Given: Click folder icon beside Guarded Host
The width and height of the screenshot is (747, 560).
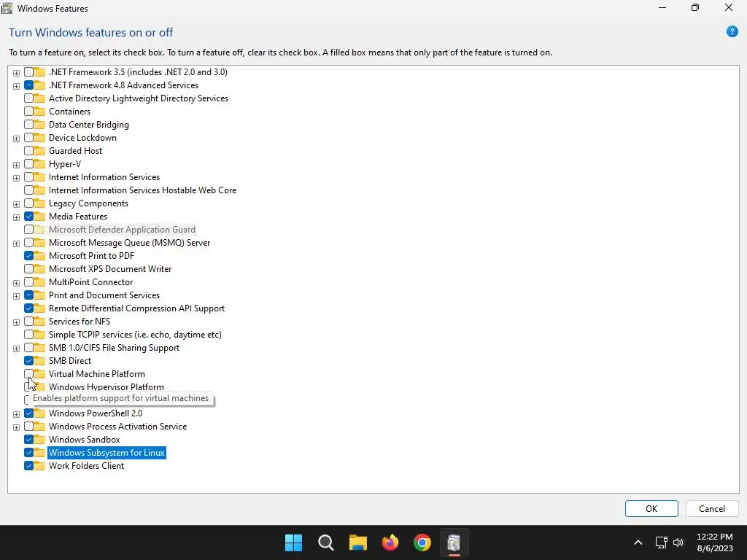Looking at the screenshot, I should (39, 151).
